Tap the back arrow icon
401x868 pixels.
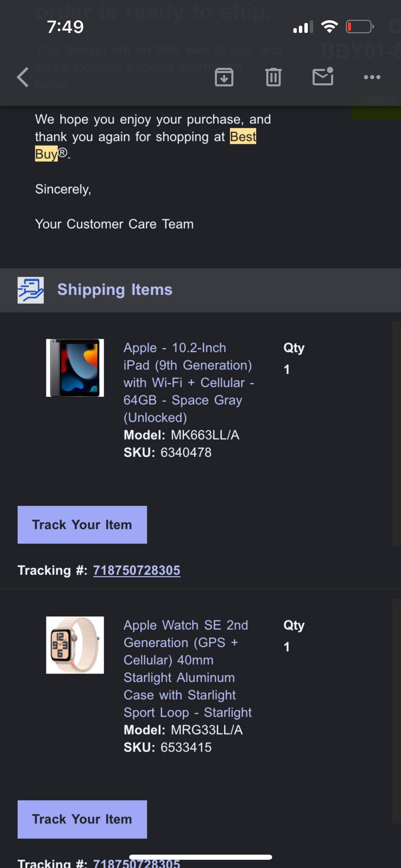(23, 77)
